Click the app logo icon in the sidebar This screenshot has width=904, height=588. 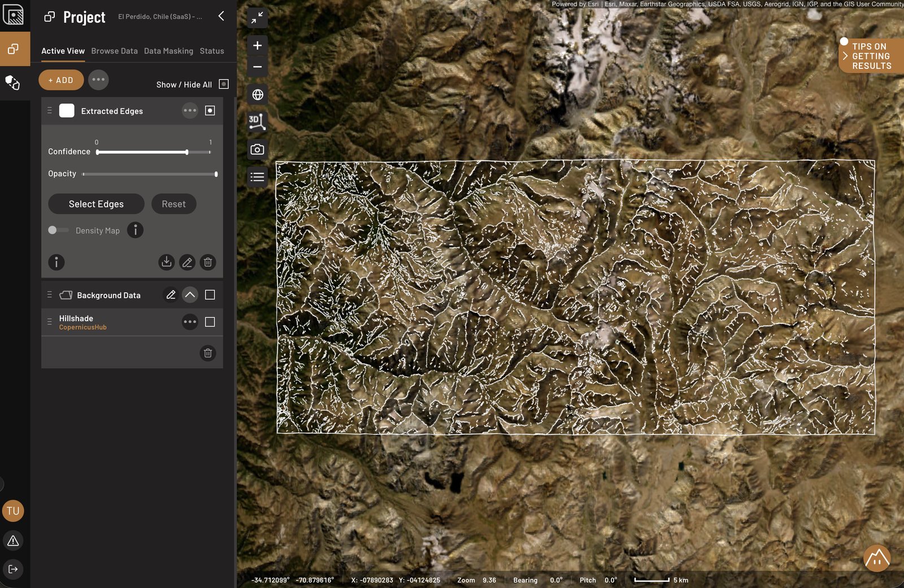[x=13, y=15]
